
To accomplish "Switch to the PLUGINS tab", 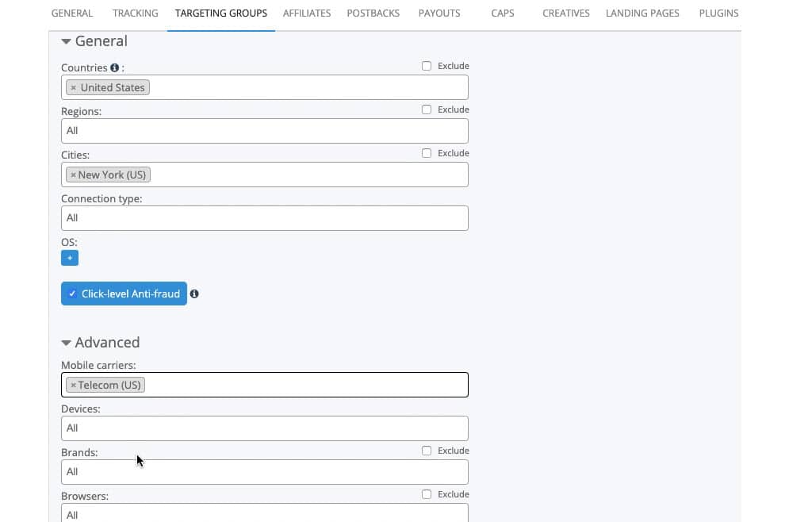I will [718, 13].
